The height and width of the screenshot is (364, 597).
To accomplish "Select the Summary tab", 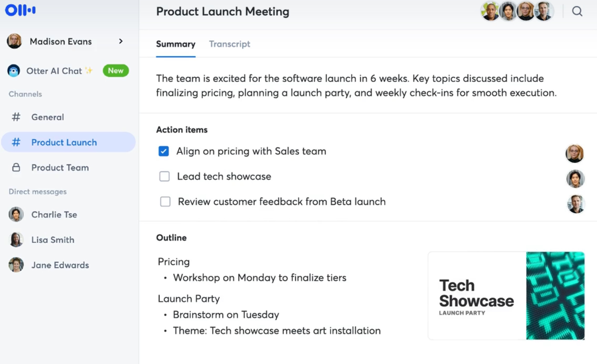I will click(175, 44).
